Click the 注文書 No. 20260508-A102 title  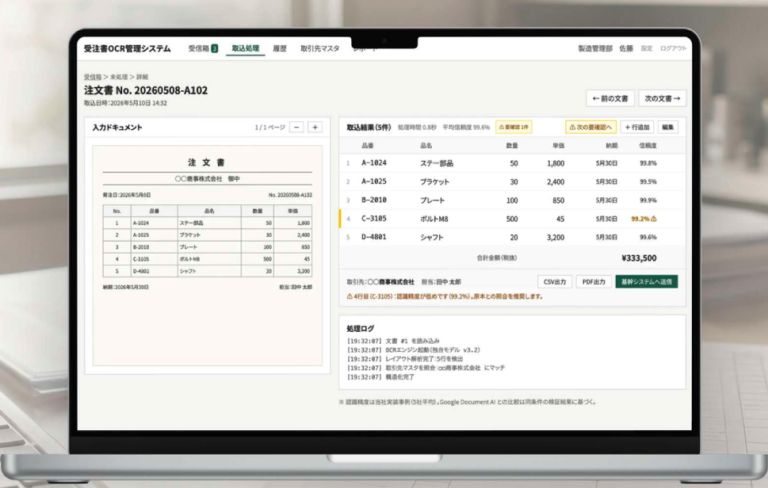tap(145, 90)
